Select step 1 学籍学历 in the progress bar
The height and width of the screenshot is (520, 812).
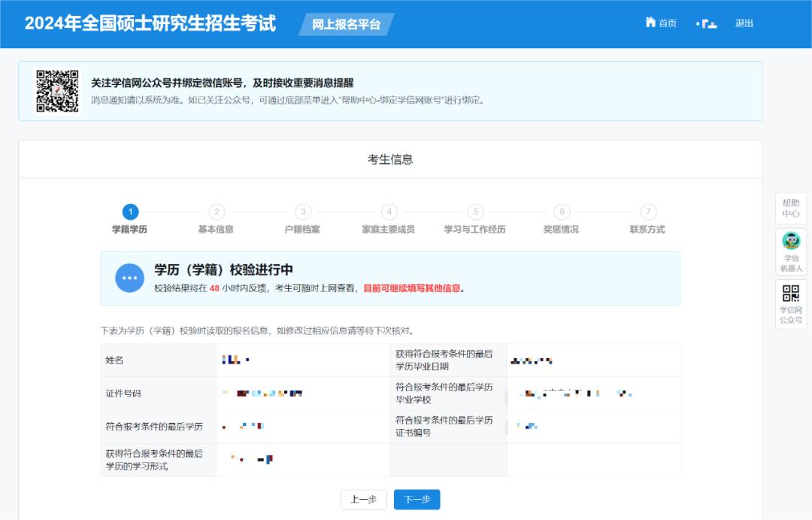129,212
